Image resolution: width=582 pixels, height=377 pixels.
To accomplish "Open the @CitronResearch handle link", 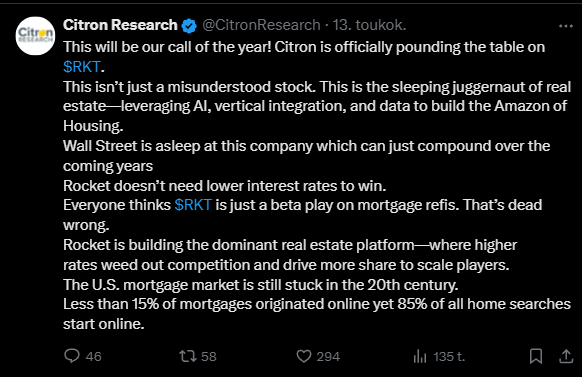I will pyautogui.click(x=261, y=25).
